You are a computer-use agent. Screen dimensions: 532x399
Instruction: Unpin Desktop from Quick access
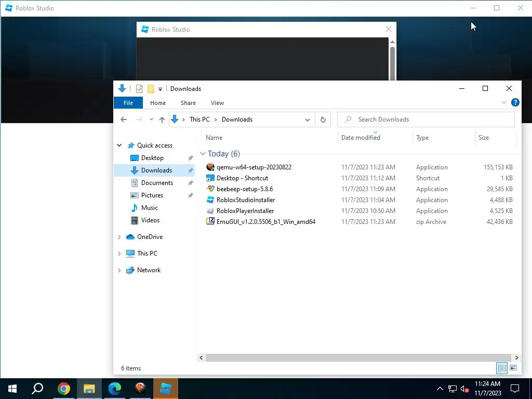[190, 158]
